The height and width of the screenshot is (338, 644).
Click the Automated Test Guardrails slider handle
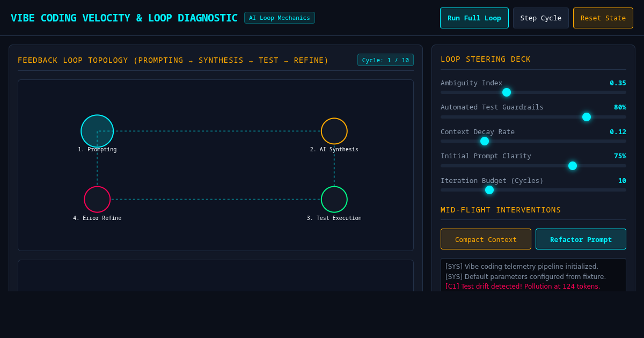pos(587,117)
